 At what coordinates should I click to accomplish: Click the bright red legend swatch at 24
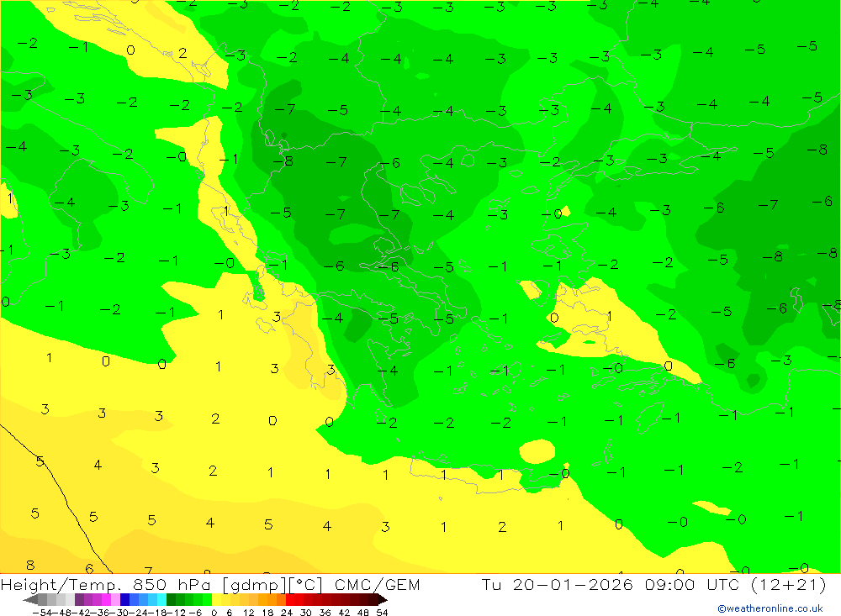pyautogui.click(x=290, y=600)
